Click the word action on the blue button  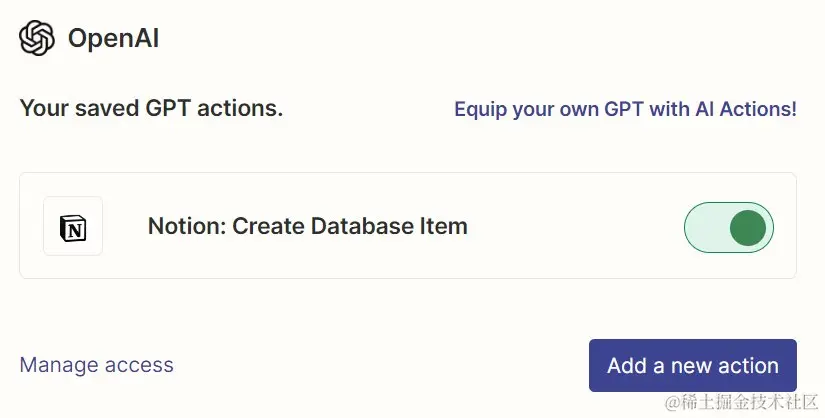point(748,365)
